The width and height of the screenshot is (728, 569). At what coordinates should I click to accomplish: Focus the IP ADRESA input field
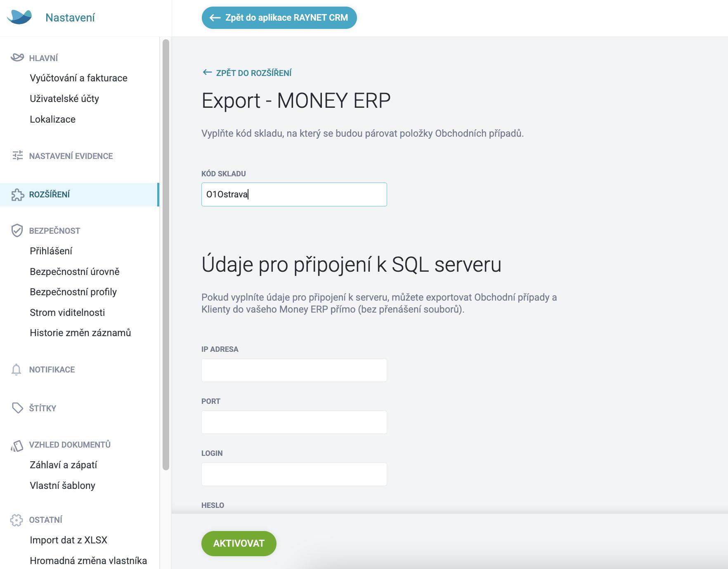click(294, 370)
